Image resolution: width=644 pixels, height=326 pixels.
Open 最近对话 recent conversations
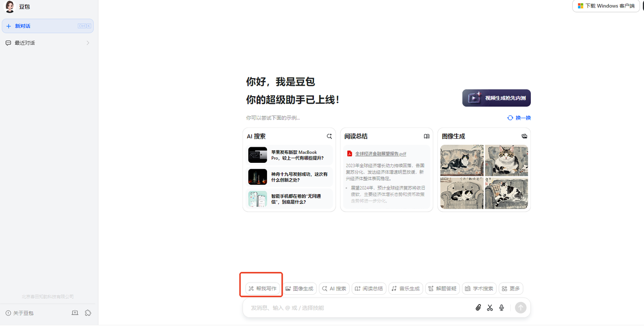pyautogui.click(x=47, y=43)
